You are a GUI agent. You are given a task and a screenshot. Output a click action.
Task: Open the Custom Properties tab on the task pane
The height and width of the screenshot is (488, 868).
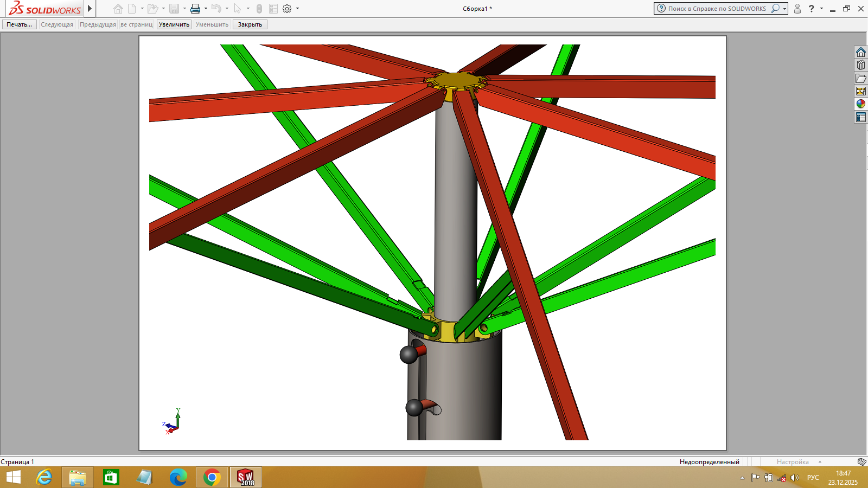pos(861,117)
